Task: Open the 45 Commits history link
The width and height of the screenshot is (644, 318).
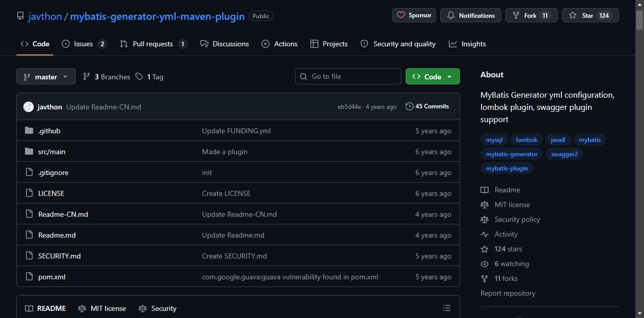Action: (x=427, y=106)
